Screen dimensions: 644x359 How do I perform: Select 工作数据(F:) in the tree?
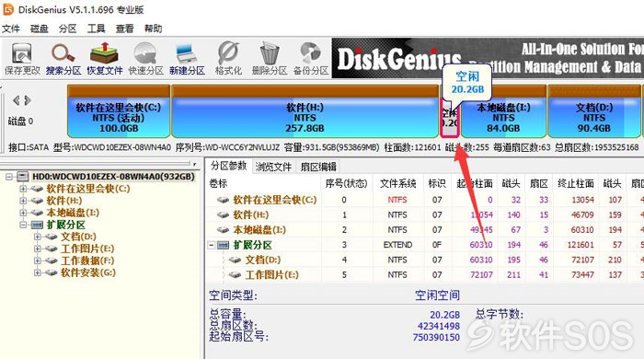point(87,261)
